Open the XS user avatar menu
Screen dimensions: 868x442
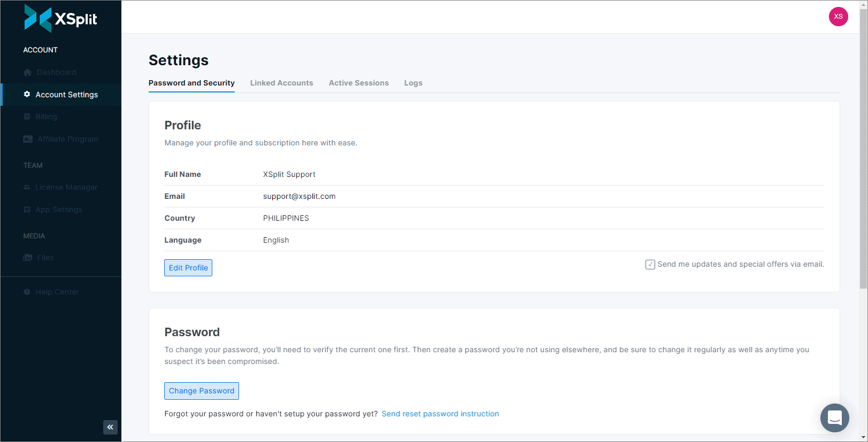coord(838,17)
